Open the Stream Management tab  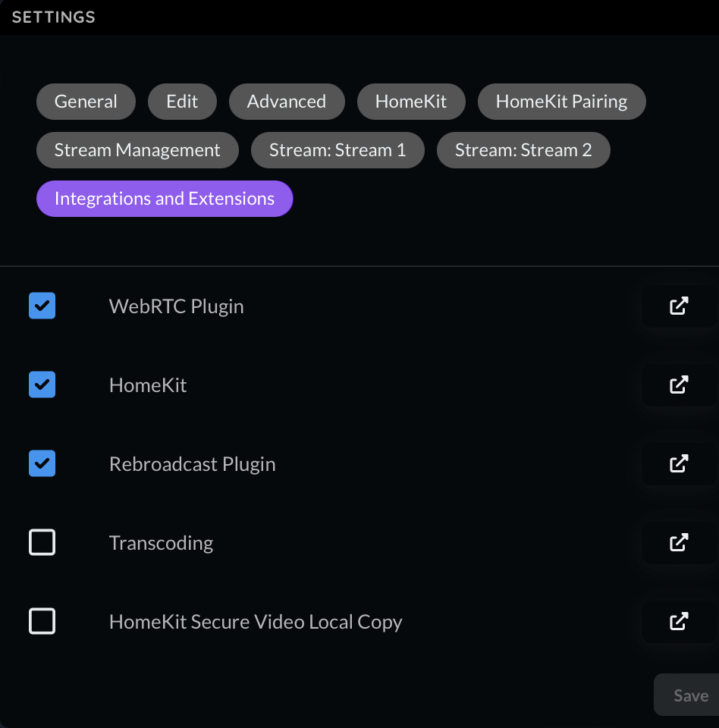pos(137,149)
